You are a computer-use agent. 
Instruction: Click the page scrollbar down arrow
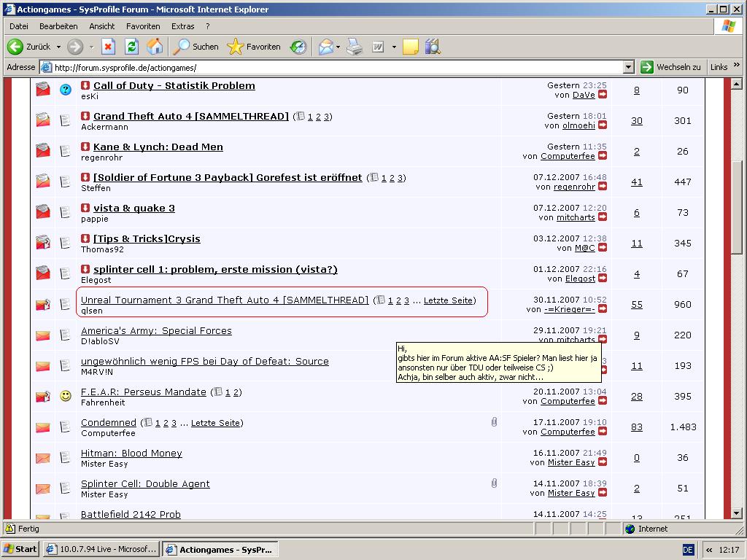737,513
